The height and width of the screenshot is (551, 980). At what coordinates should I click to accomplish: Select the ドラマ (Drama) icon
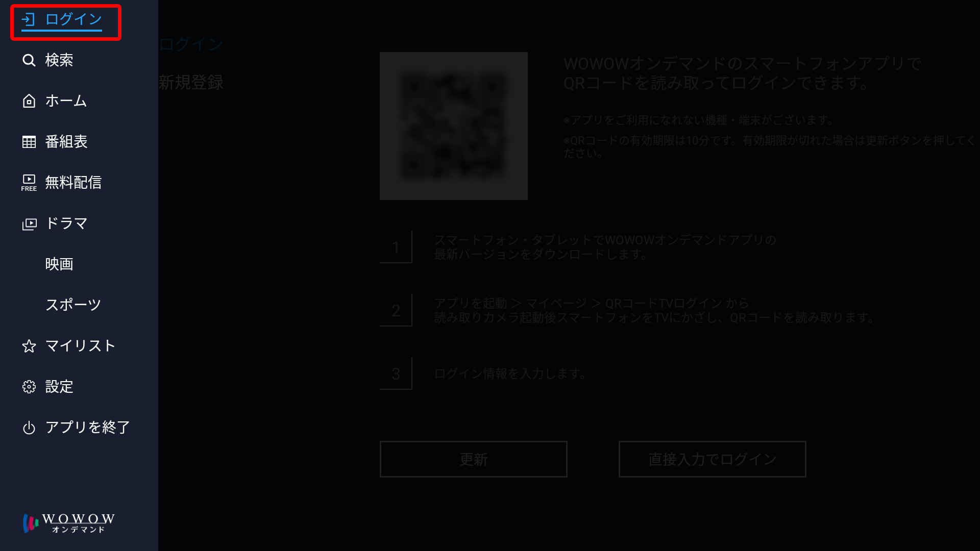click(29, 222)
